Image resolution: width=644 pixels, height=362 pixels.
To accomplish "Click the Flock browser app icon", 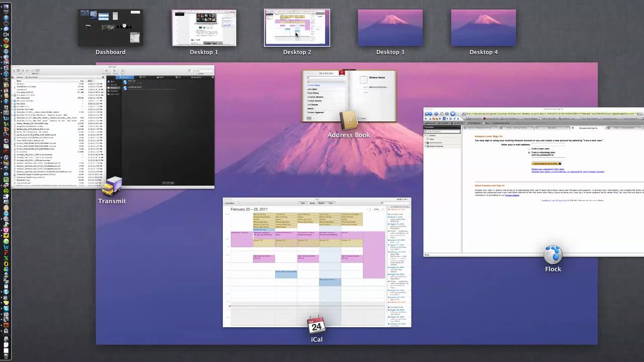I will pos(553,254).
